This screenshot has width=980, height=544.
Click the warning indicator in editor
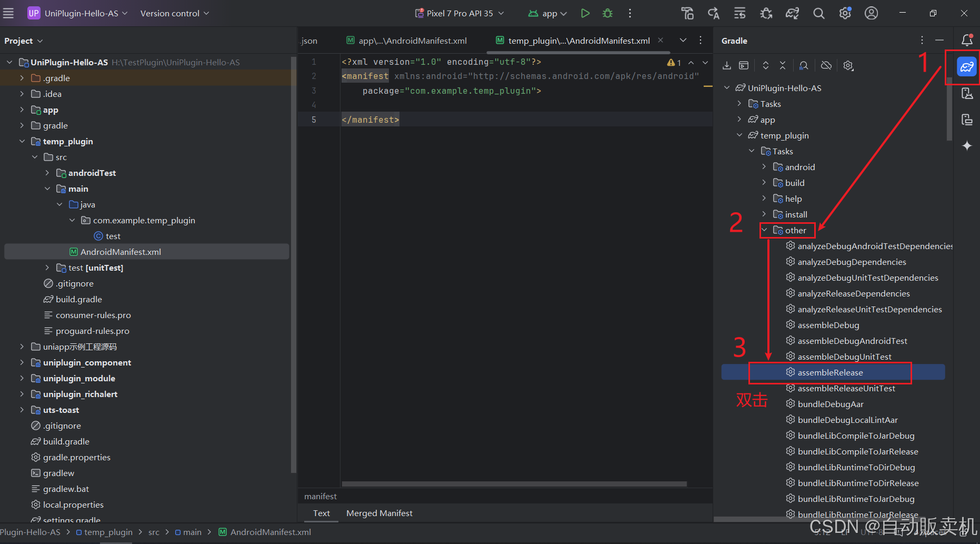pos(674,63)
